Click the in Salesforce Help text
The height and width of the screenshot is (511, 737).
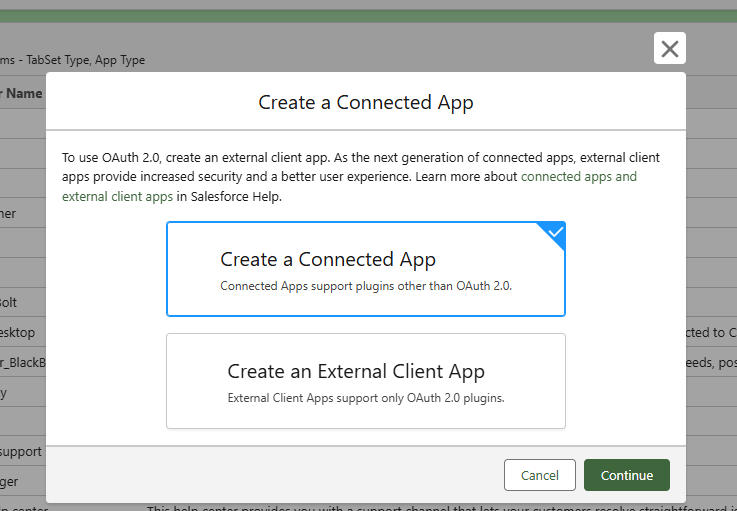point(229,196)
